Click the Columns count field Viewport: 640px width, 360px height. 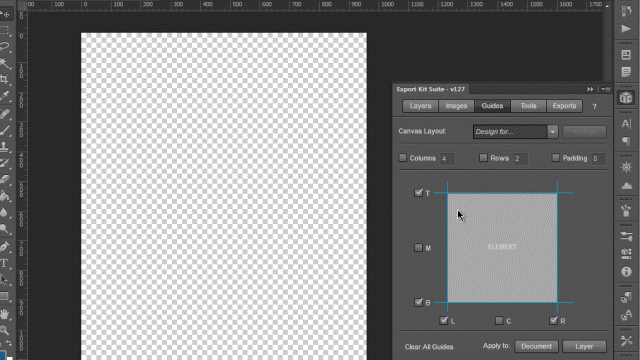447,158
